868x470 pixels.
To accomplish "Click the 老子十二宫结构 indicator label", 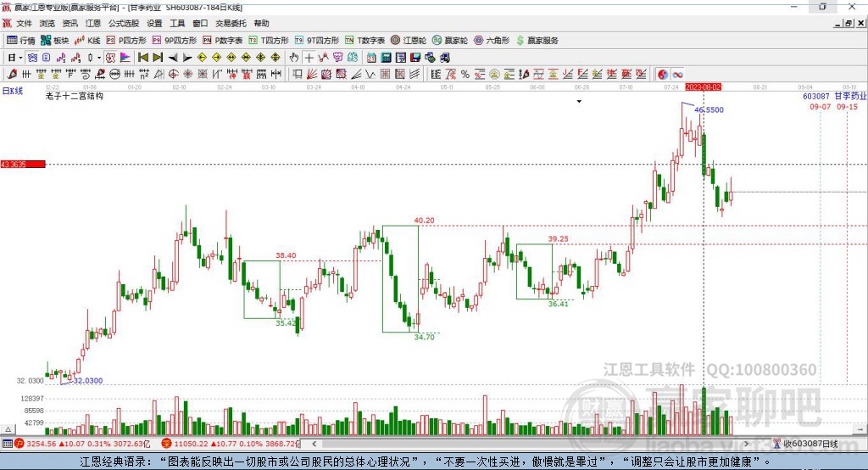I will [75, 96].
